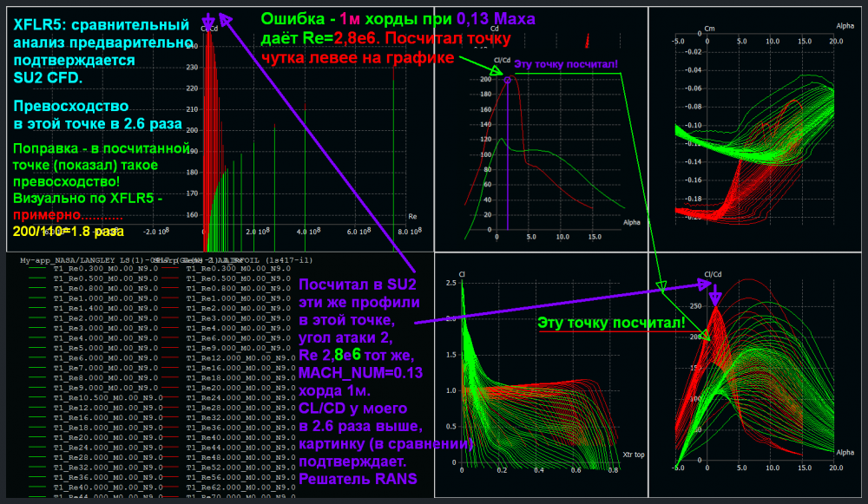This screenshot has height=504, width=868.
Task: Click green-curve legend entry T1_Re0.300_M0.00_N9.0
Action: point(106,268)
